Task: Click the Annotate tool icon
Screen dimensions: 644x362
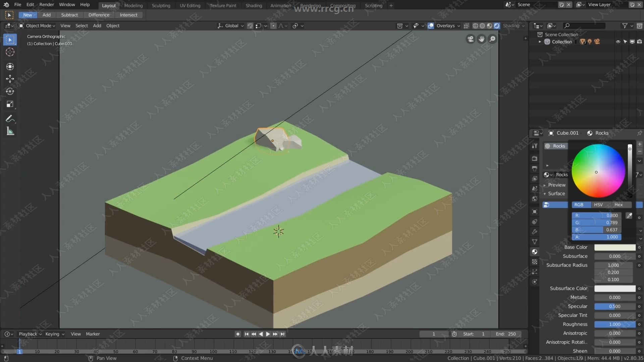Action: (10, 118)
